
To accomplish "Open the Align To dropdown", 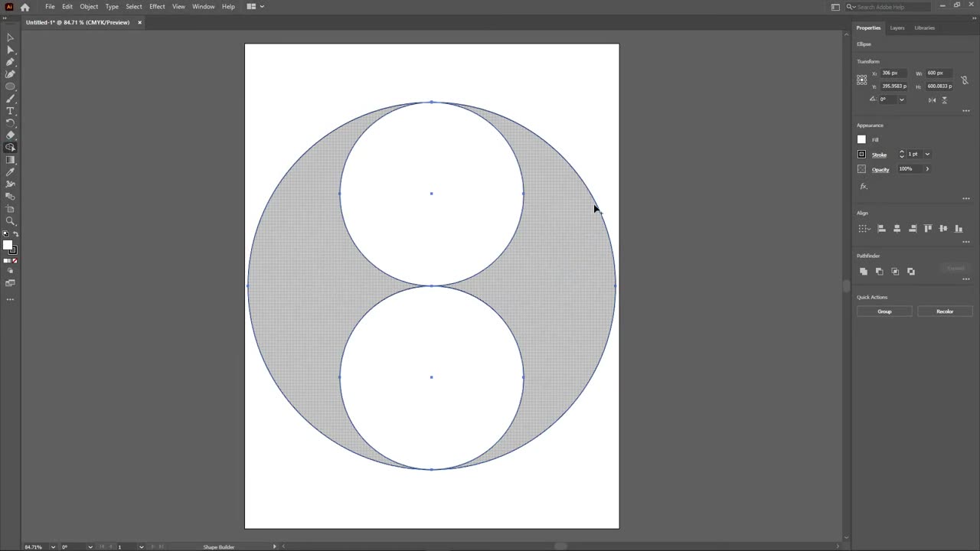I will point(864,228).
